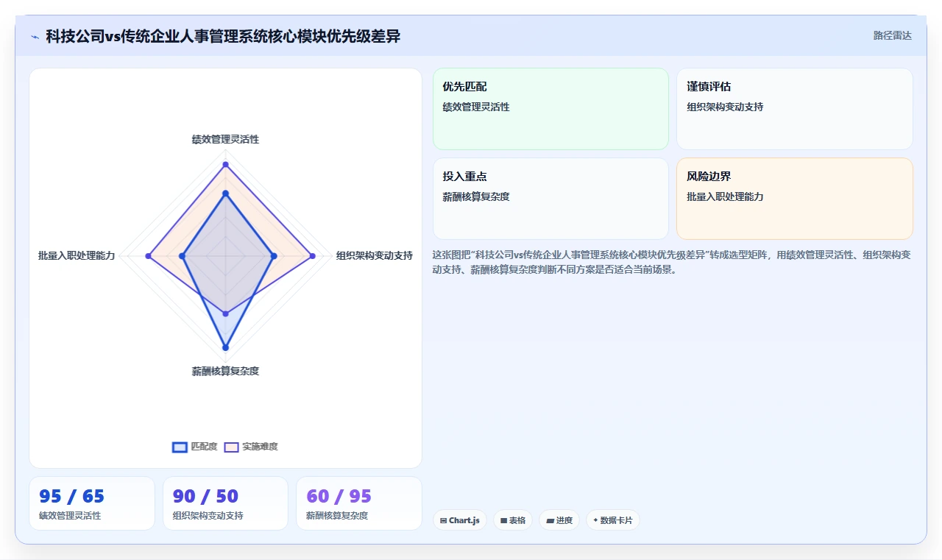This screenshot has width=942, height=560.
Task: Select the 60 / 95 stat card
Action: (x=359, y=503)
